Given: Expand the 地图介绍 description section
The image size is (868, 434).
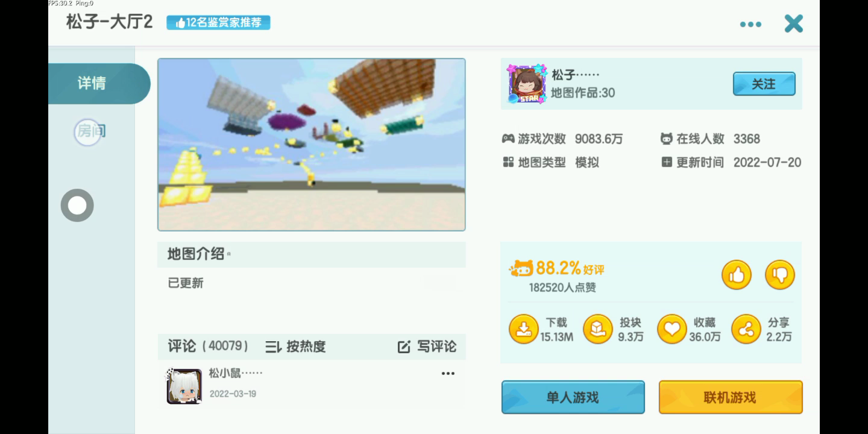Looking at the screenshot, I should (x=312, y=254).
